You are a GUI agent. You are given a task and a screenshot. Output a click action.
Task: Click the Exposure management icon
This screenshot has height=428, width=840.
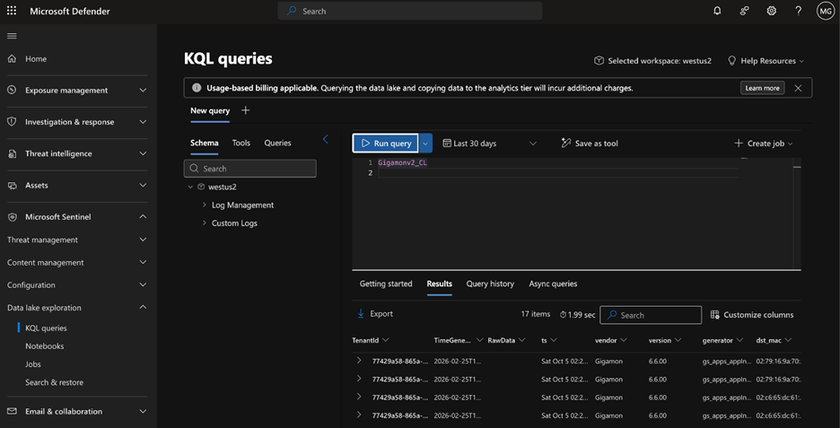(12, 90)
